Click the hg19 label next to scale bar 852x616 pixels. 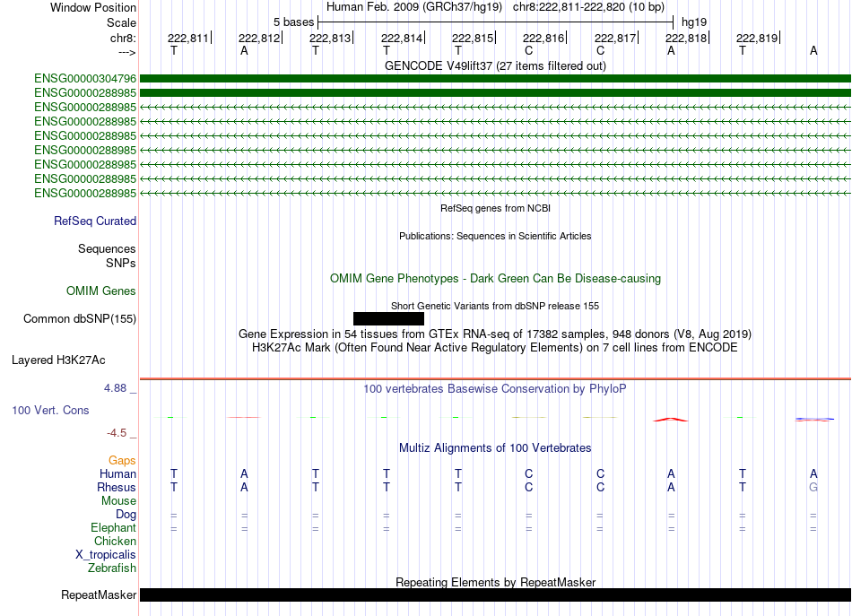point(694,22)
